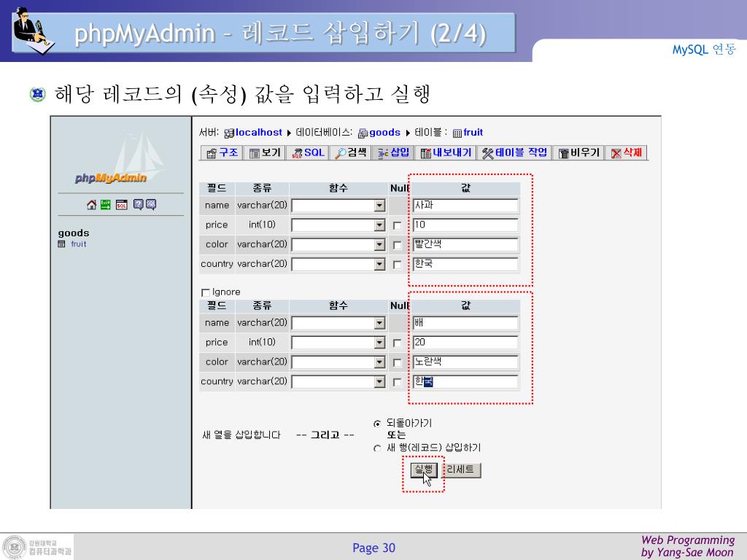This screenshot has height=560, width=747.
Task: Click first country value field containing 한국
Action: coord(465,264)
